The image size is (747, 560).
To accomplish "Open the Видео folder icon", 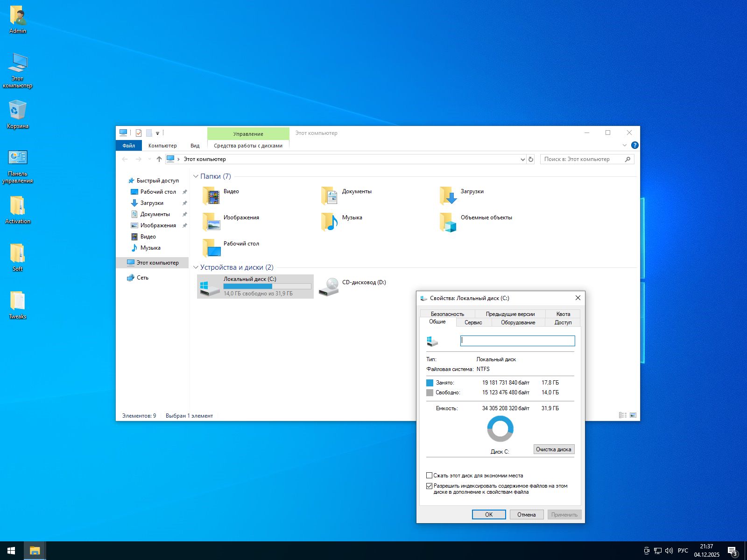I will point(211,196).
